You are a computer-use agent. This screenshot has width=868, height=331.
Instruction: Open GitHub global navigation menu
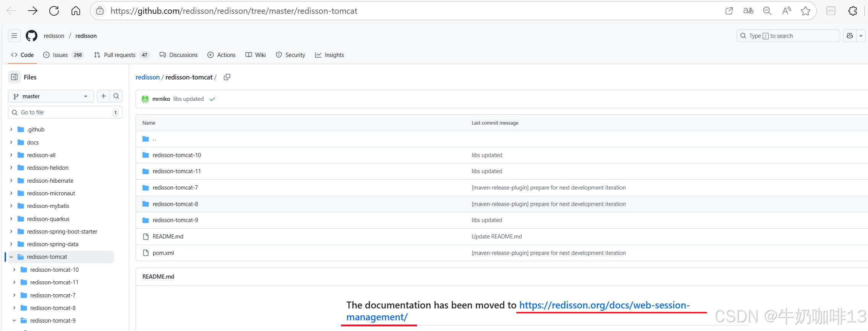pyautogui.click(x=14, y=36)
